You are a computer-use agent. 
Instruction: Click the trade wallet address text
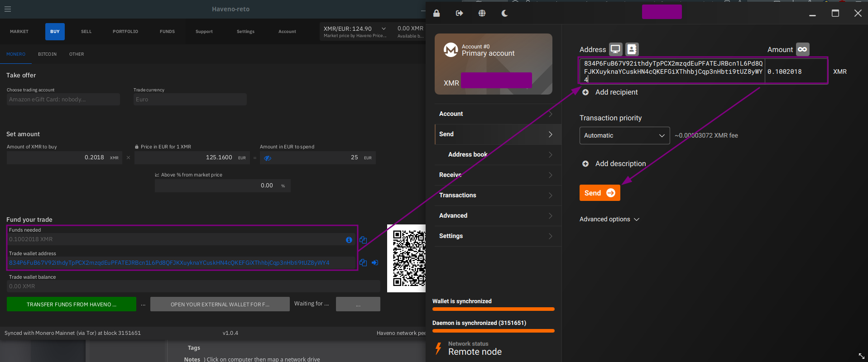[x=169, y=263]
